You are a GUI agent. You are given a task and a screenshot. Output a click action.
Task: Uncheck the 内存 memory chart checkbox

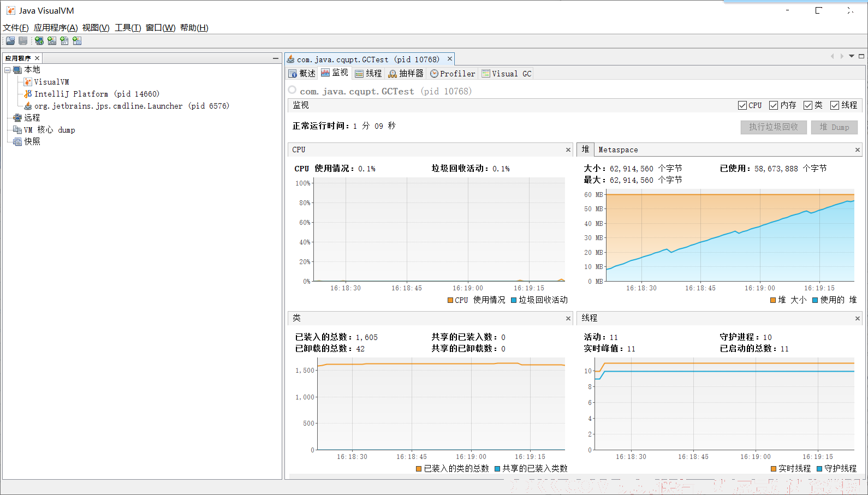click(x=774, y=105)
